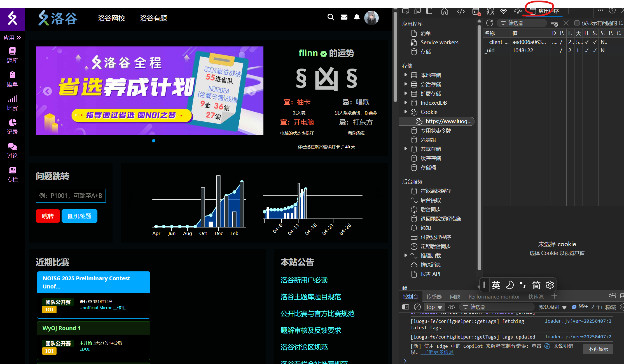Toggle the DevTools sidebar dock icon
624x364 pixels.
(x=429, y=11)
